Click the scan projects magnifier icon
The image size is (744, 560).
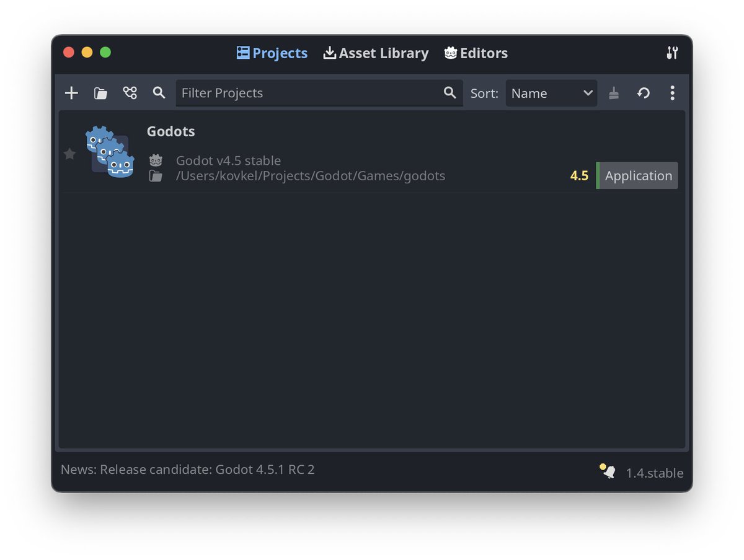159,93
